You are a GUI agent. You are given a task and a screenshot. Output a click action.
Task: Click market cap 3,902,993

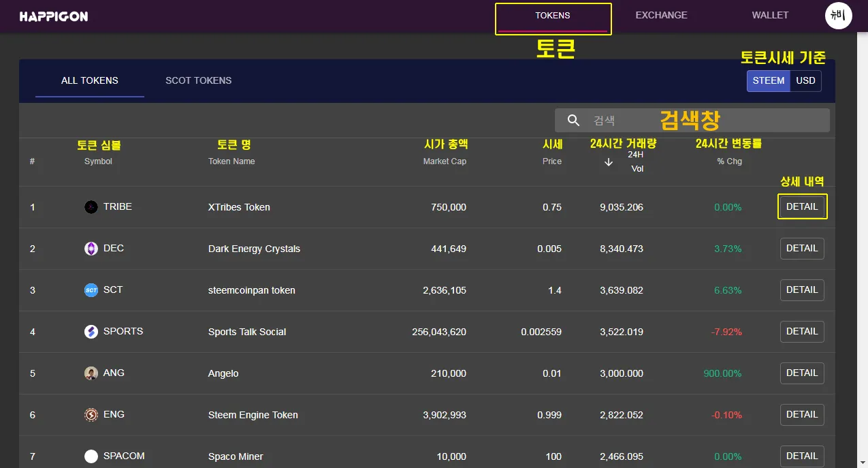coord(445,415)
